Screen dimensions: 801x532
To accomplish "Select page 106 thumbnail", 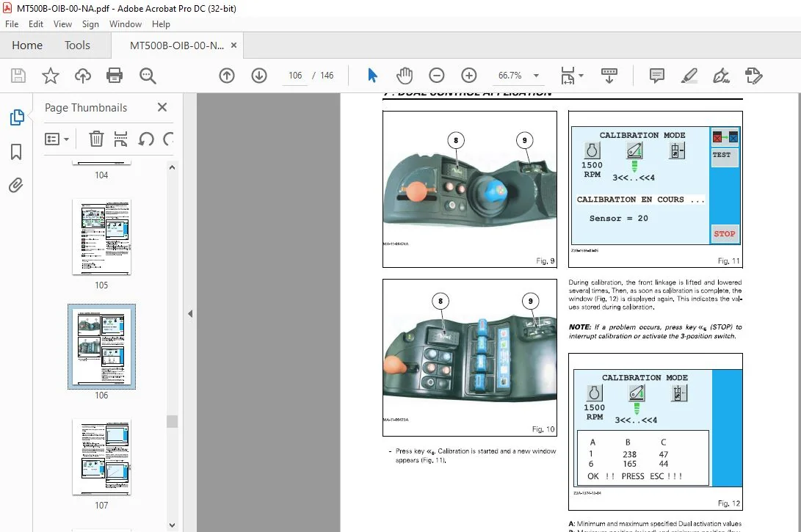I will tap(101, 346).
